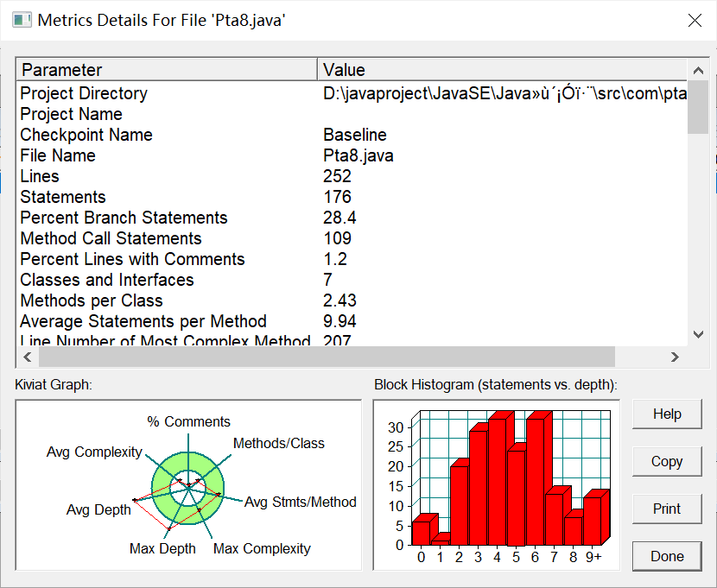
Task: Click the Kiviat Graph label
Action: [54, 385]
